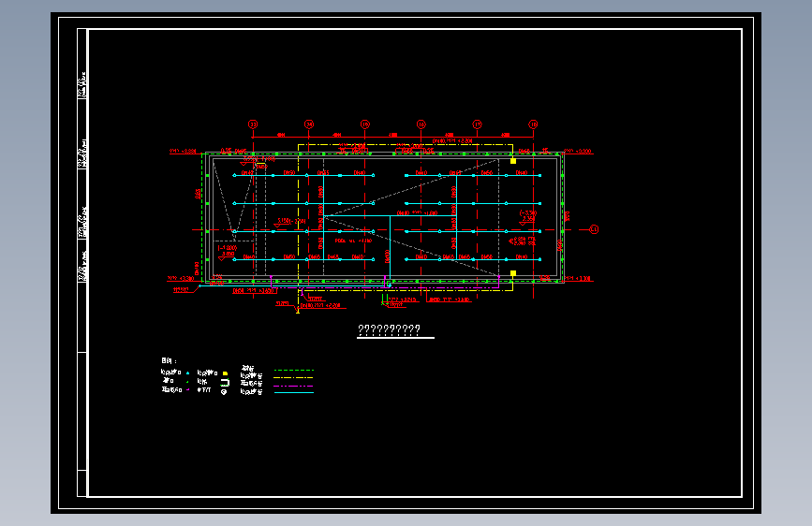
Task: Select the white circle symbol in the legend
Action: coord(224,392)
